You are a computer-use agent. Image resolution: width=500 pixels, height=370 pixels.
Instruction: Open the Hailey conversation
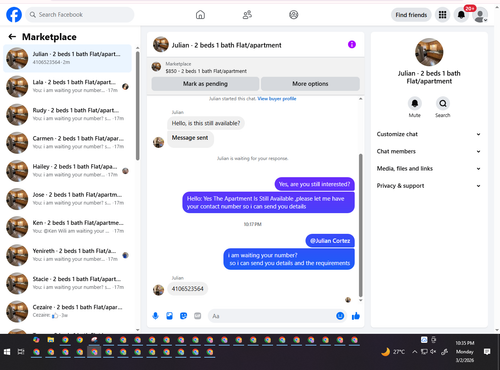[x=67, y=171]
